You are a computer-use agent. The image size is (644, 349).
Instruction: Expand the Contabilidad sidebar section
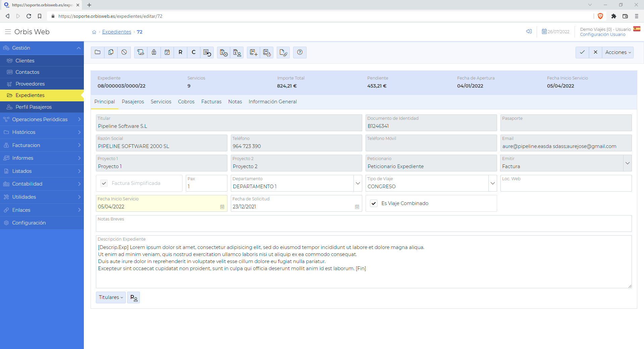[42, 184]
